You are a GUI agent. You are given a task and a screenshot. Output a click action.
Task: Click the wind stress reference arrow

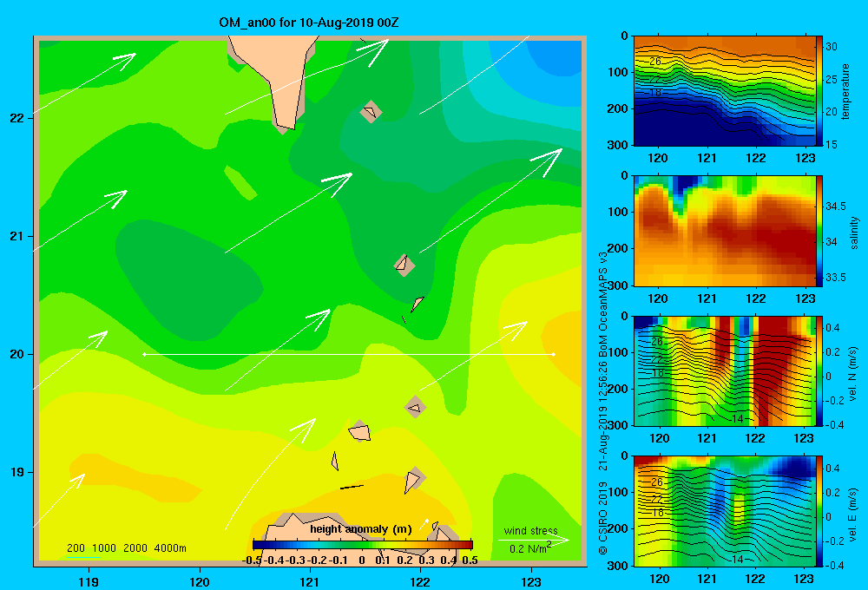533,540
